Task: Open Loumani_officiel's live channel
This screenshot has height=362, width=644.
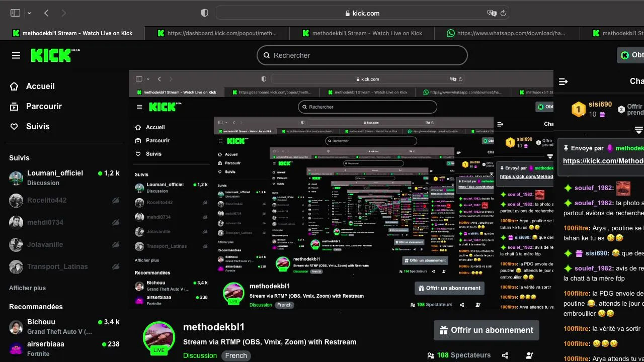Action: pyautogui.click(x=64, y=177)
